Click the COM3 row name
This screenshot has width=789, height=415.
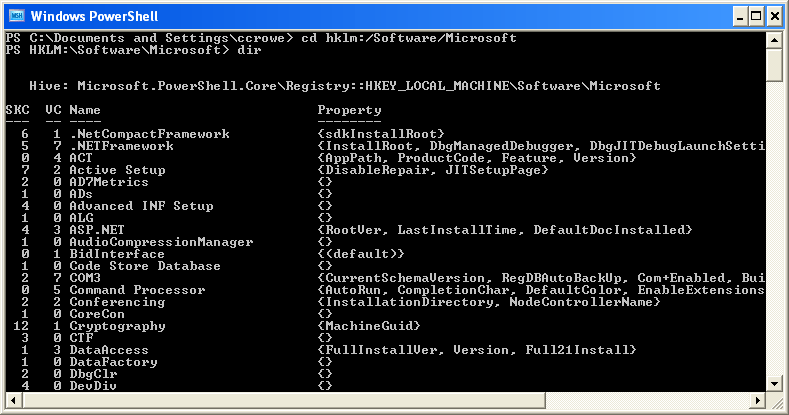click(x=85, y=278)
